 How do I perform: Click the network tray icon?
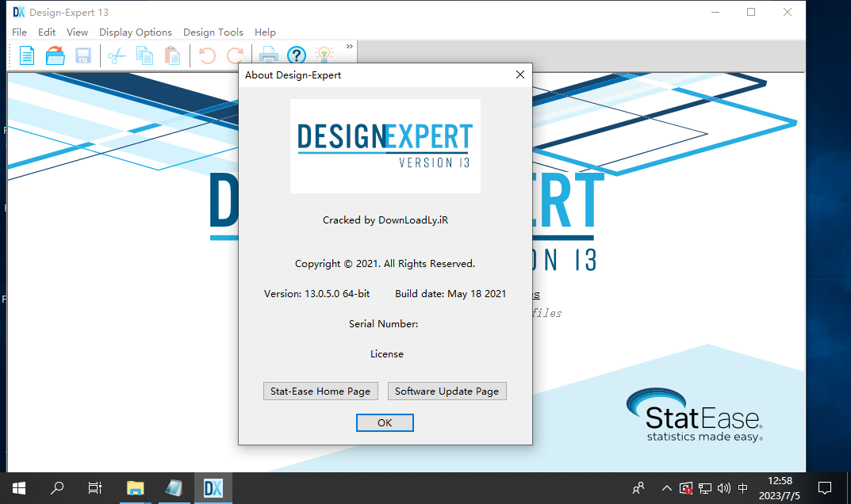click(x=705, y=488)
